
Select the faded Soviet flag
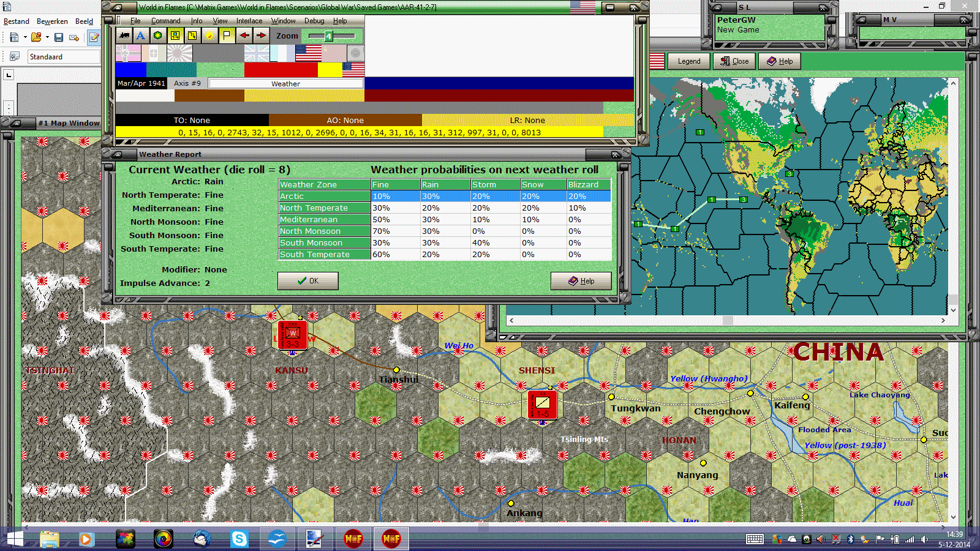click(334, 53)
